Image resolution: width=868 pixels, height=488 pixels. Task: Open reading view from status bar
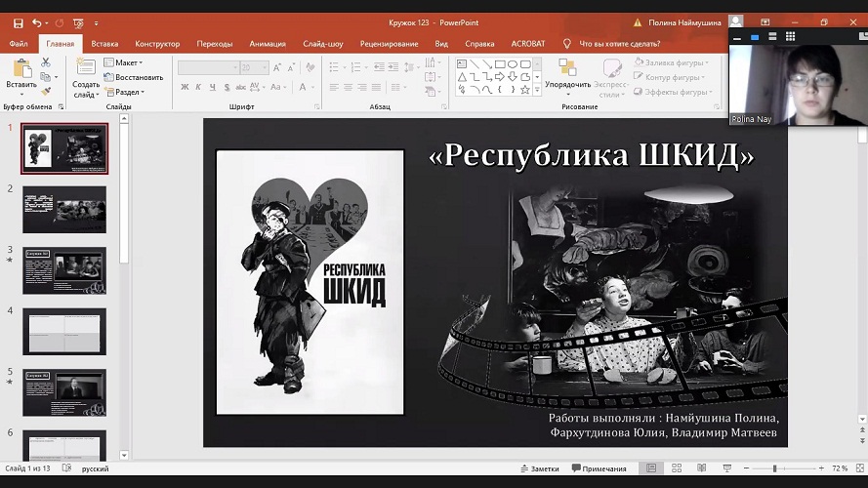point(701,468)
